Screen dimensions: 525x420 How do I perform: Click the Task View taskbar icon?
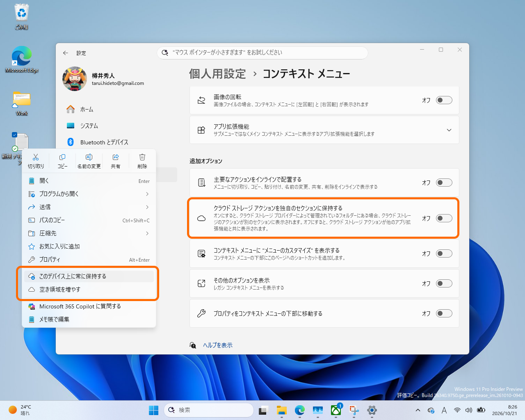[x=263, y=410]
